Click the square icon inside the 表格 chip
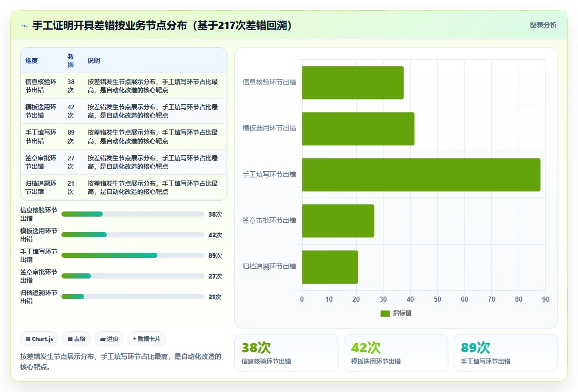 click(x=70, y=339)
